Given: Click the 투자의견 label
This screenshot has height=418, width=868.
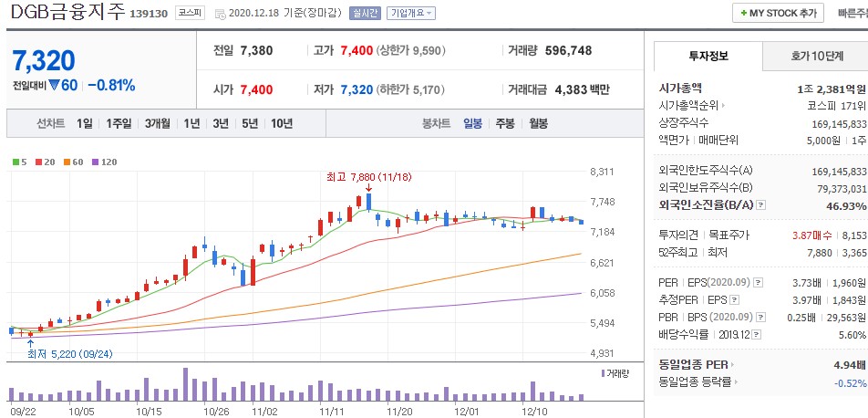Looking at the screenshot, I should pos(678,235).
